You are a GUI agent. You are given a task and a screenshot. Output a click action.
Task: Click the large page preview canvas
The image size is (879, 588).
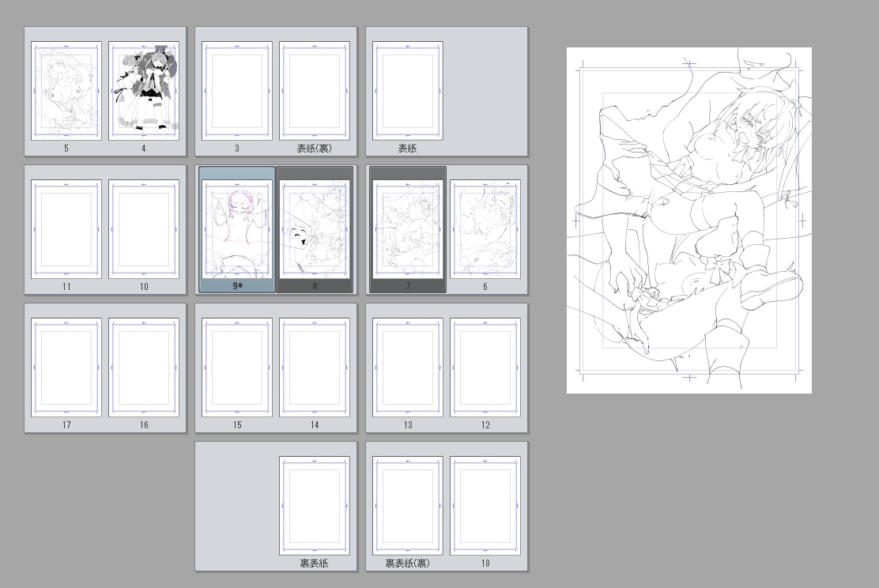click(x=689, y=220)
